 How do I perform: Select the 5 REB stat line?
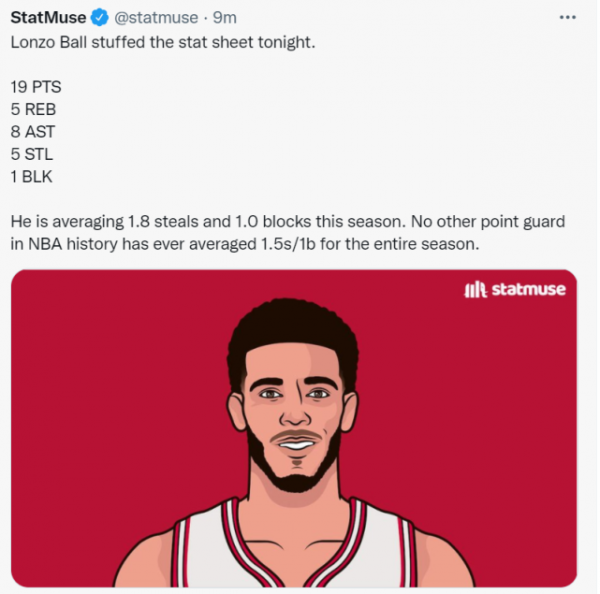(34, 109)
